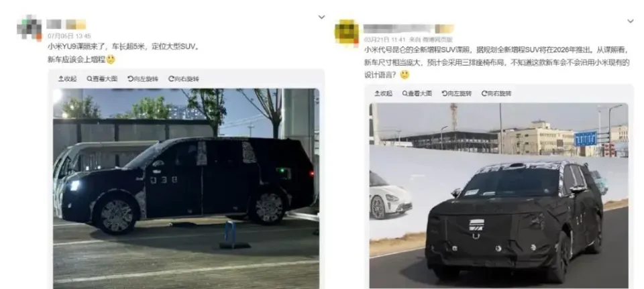The height and width of the screenshot is (289, 644).
Task: Expand the left post's chevron menu
Action: pos(321,17)
